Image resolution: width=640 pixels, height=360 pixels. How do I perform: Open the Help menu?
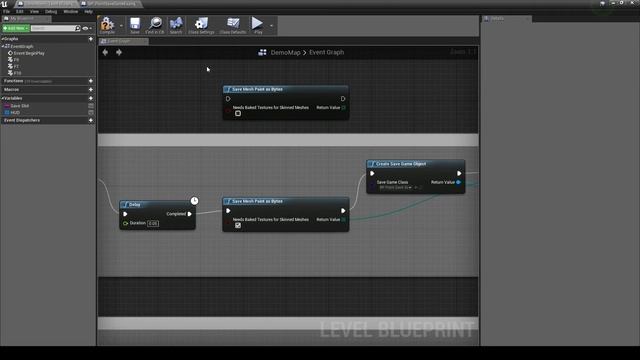[x=88, y=11]
